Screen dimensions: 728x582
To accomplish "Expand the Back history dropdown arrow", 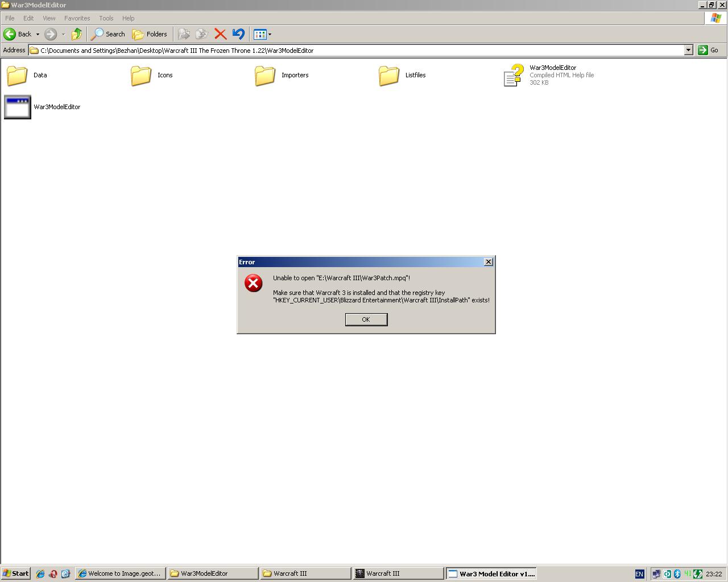I will pos(38,34).
